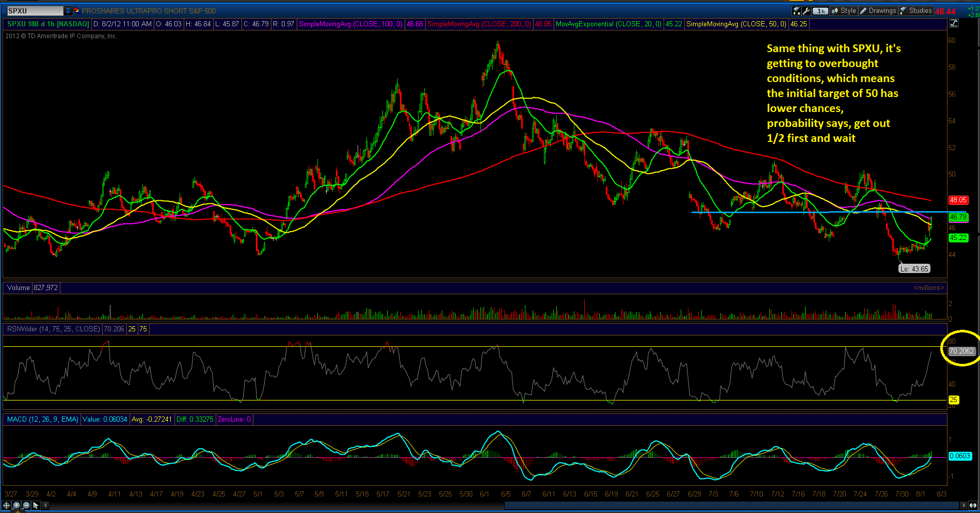Open the Style menu
Image resolution: width=980 pixels, height=513 pixels.
(844, 11)
